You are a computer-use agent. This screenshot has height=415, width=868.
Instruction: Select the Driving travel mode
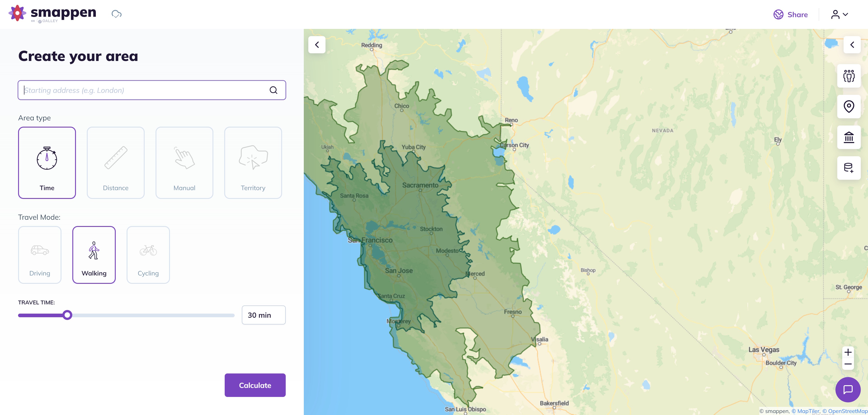40,255
